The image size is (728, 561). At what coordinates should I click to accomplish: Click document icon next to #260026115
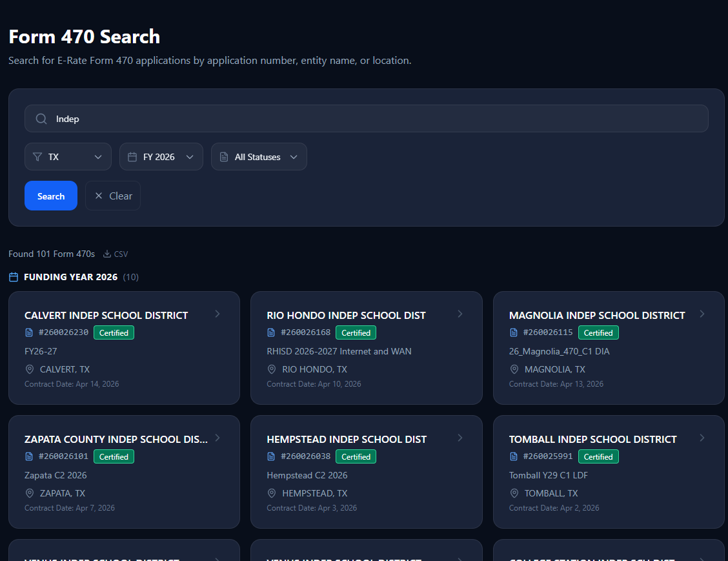tap(514, 332)
